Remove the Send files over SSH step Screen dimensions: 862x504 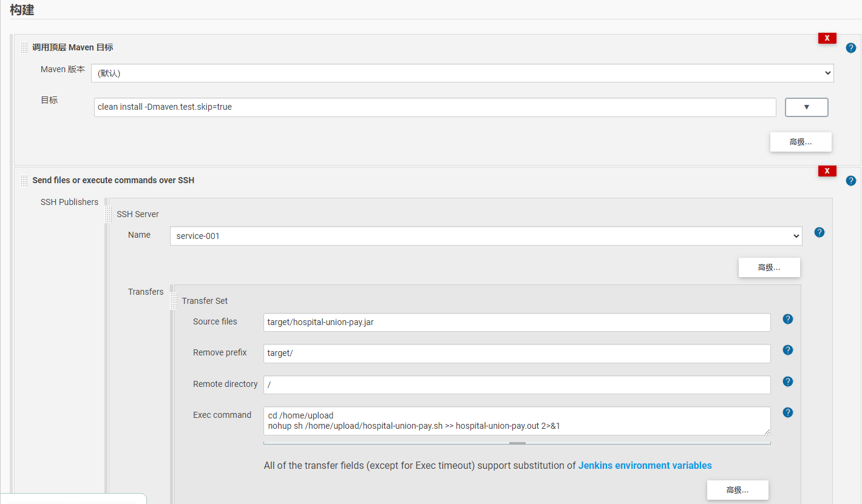point(827,171)
